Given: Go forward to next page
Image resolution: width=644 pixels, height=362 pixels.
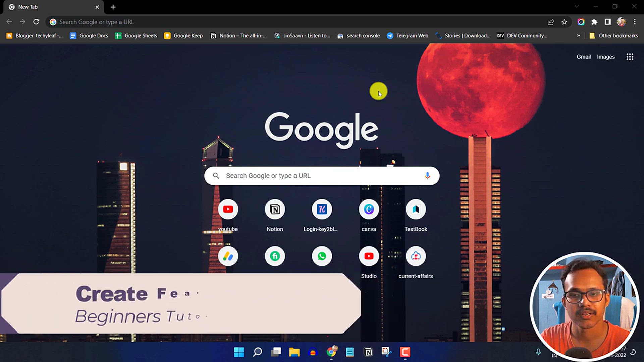Looking at the screenshot, I should 22,22.
